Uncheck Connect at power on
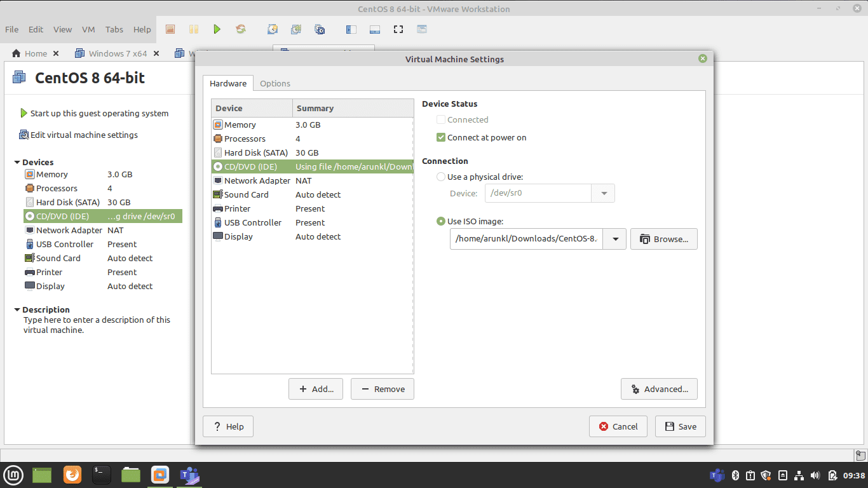The height and width of the screenshot is (488, 868). (441, 137)
